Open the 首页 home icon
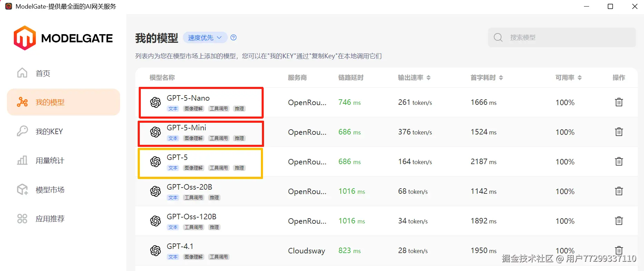This screenshot has height=271, width=644. 22,73
